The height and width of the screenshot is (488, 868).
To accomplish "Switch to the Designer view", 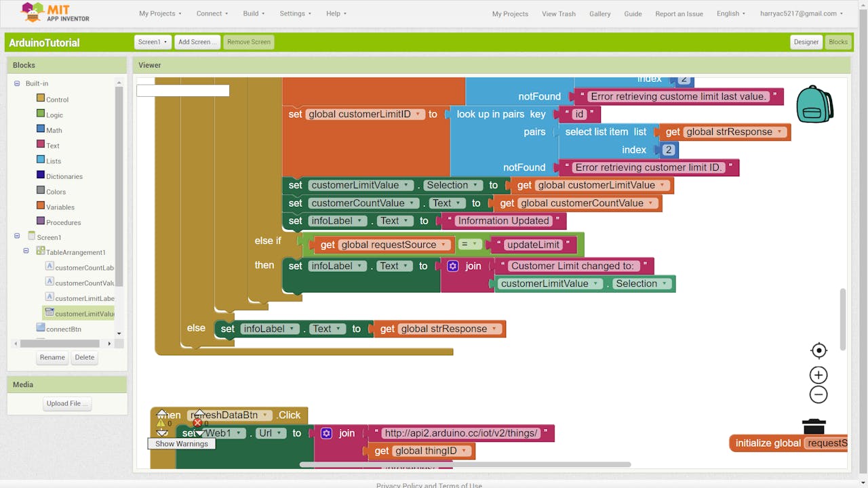I will coord(806,42).
